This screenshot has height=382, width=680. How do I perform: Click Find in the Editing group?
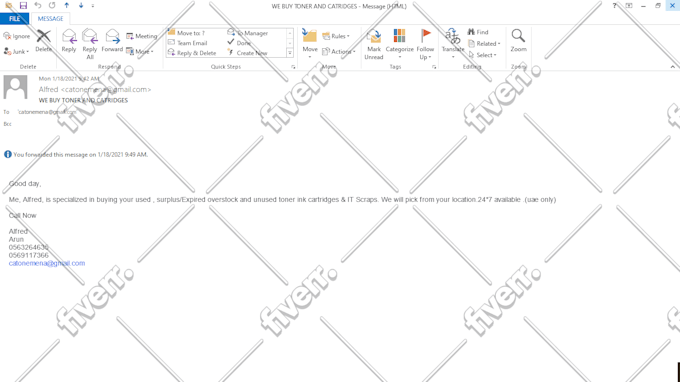pos(478,32)
